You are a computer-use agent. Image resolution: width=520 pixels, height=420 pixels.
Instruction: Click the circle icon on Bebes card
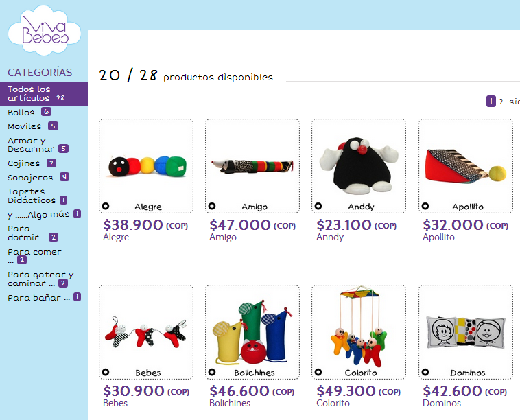(x=106, y=372)
